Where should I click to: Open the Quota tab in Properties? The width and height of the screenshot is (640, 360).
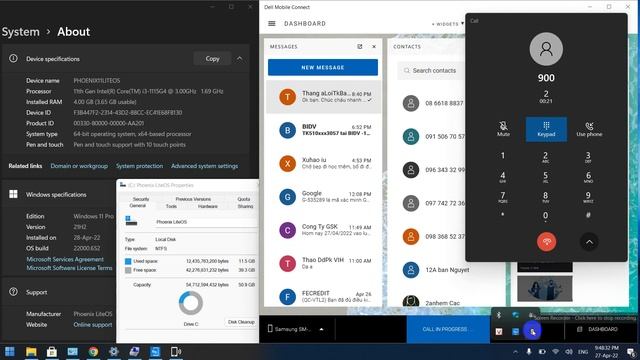click(x=244, y=199)
